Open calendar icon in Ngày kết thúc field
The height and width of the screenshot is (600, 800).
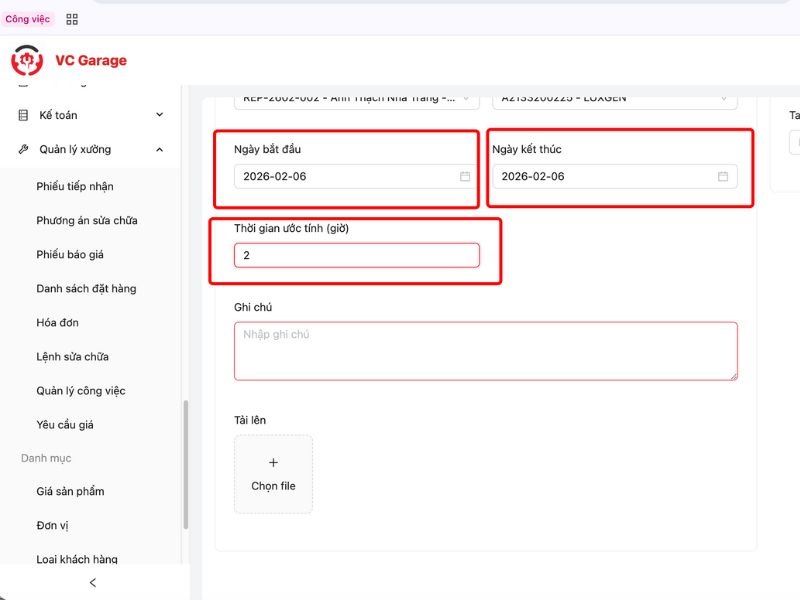(723, 176)
